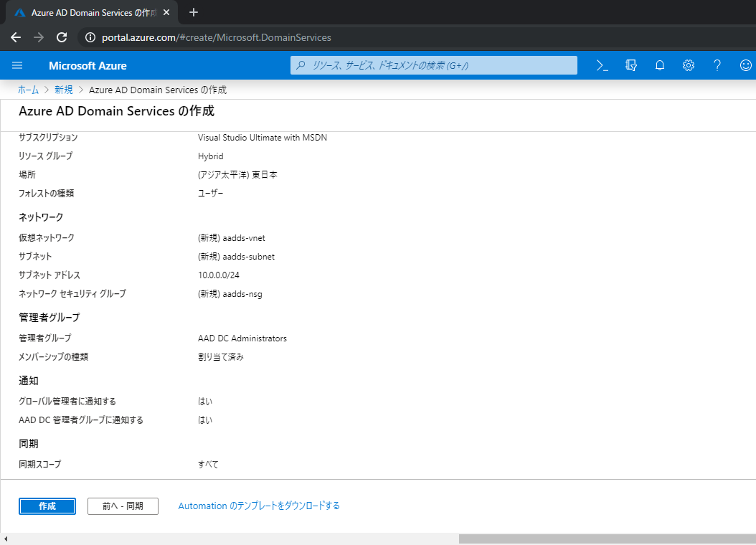Click the 同期 section heading
This screenshot has width=756, height=545.
point(29,444)
